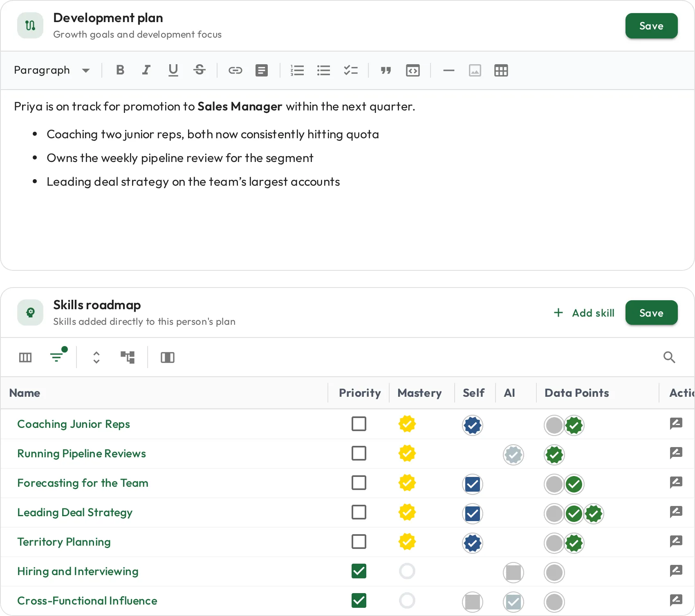Click the green data point for Running Pipeline Reviews
This screenshot has height=616, width=695.
click(554, 455)
